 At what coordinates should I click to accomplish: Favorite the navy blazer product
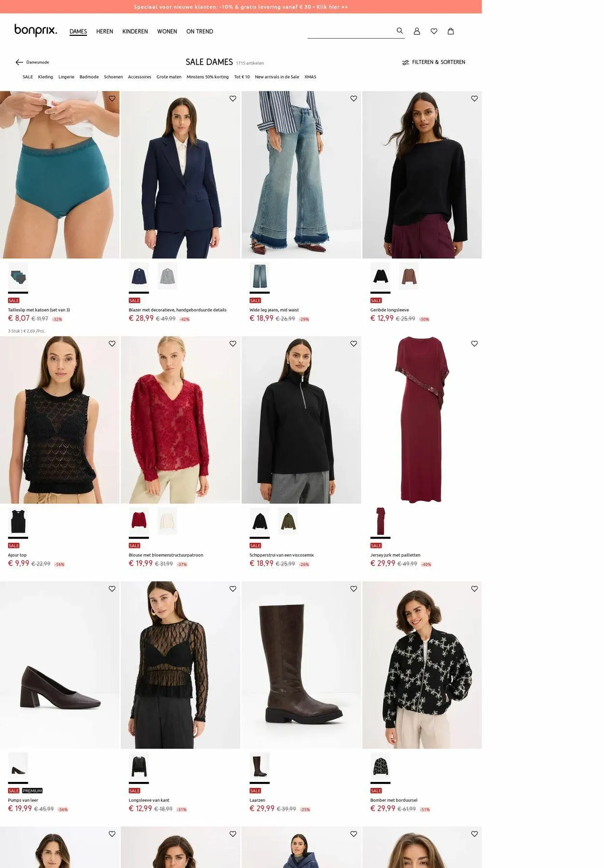coord(233,99)
